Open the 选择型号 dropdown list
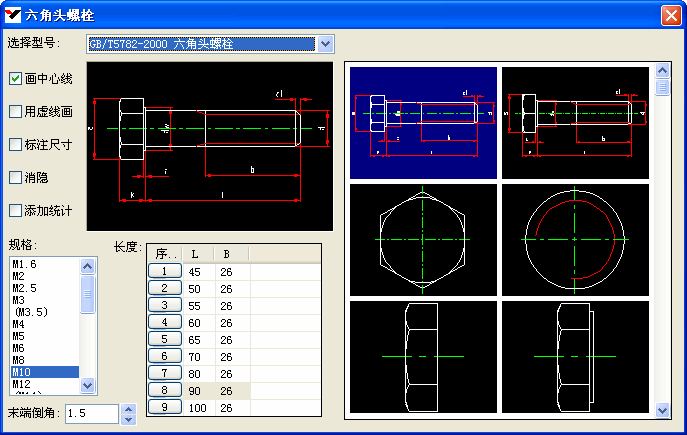 [325, 43]
